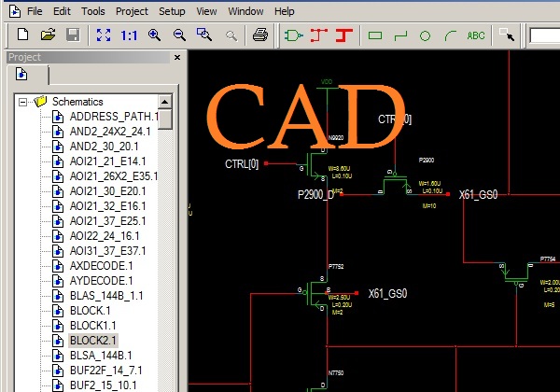Open the Setup menu
Viewport: 560px width, 392px height.
(172, 11)
